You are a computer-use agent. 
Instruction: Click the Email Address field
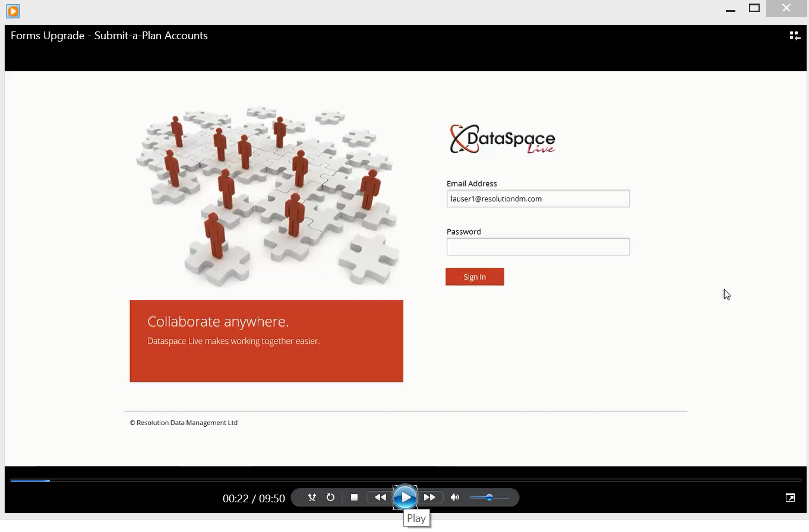(538, 199)
